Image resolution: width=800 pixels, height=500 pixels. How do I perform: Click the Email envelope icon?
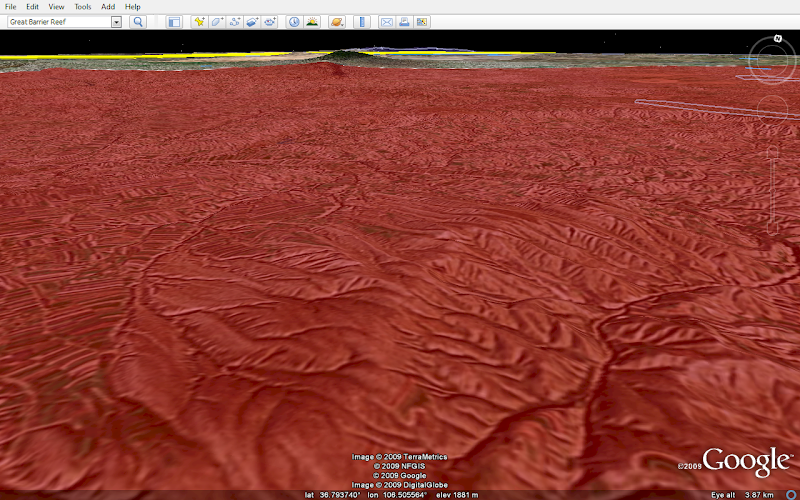387,22
